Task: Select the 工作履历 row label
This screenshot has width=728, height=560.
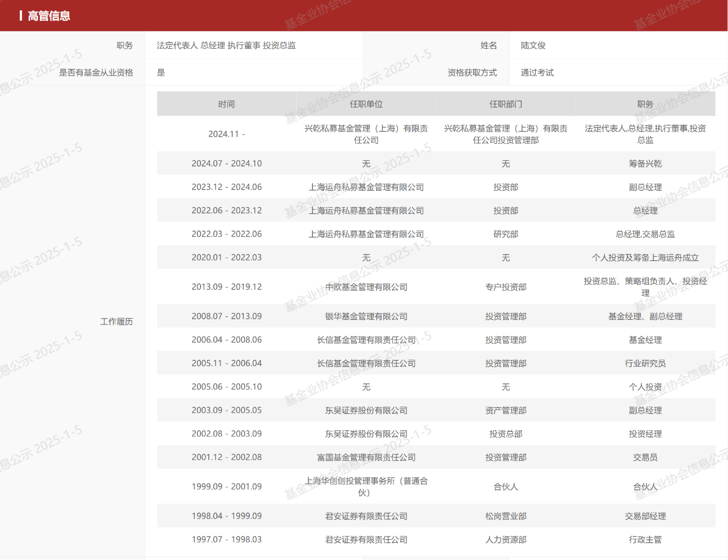Action: point(117,322)
